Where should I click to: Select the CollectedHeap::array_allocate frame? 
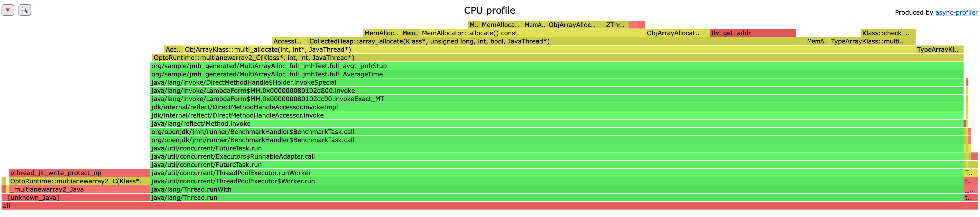click(552, 41)
